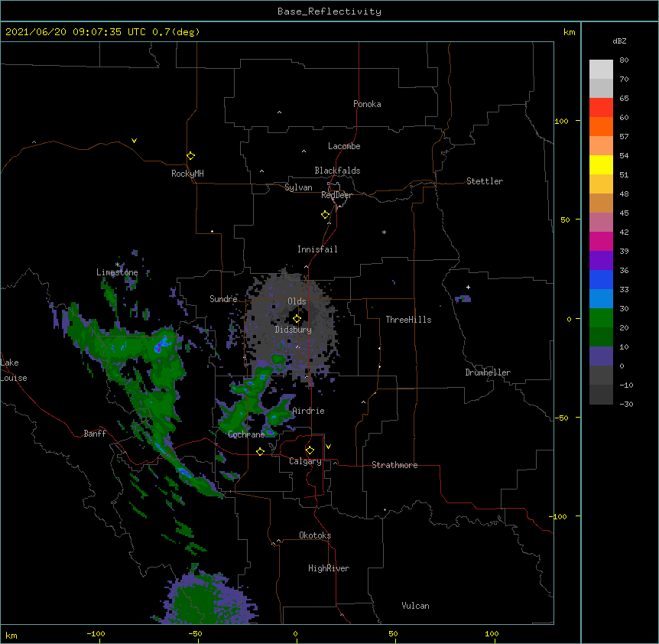The image size is (659, 644).
Task: Select the purple 10 dBZ legend swatch
Action: tap(601, 356)
